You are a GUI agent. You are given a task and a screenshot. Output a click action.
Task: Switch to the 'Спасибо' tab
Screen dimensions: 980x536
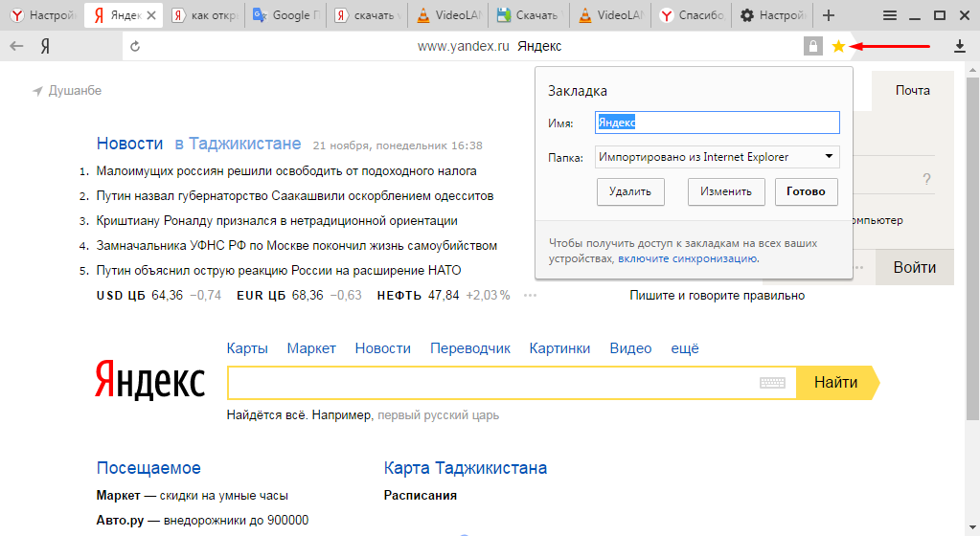(695, 15)
